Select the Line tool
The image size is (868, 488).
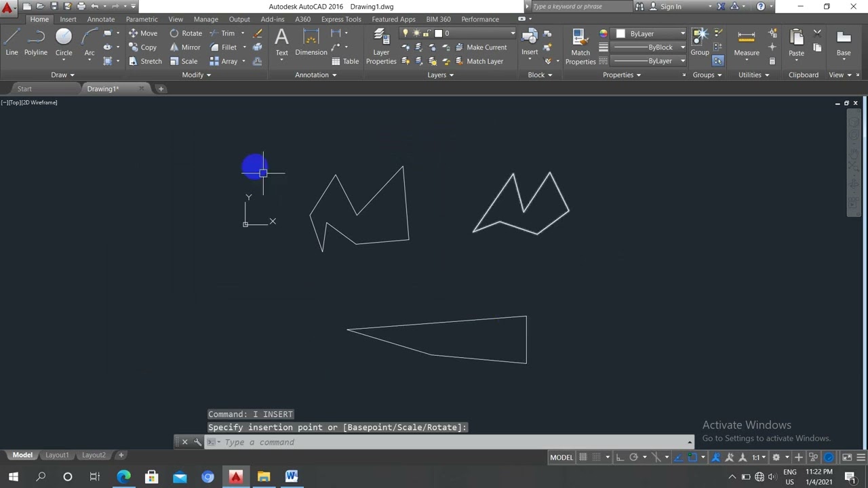click(x=12, y=42)
